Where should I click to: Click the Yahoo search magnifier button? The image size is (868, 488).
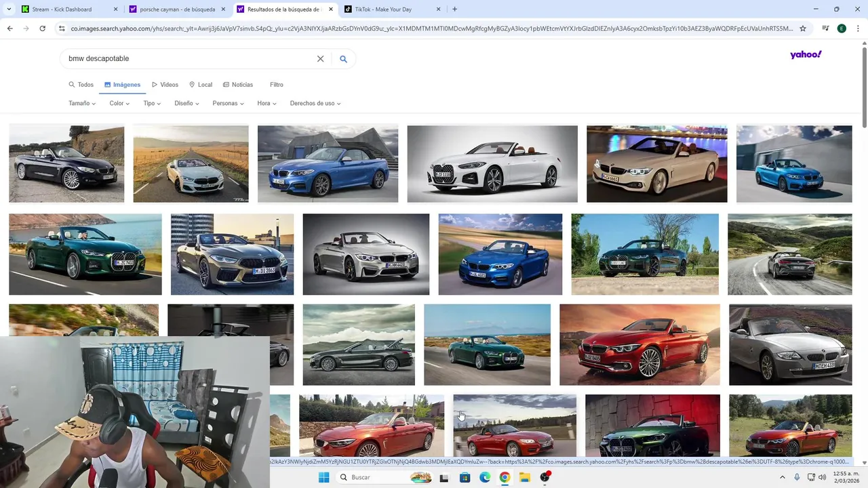343,59
